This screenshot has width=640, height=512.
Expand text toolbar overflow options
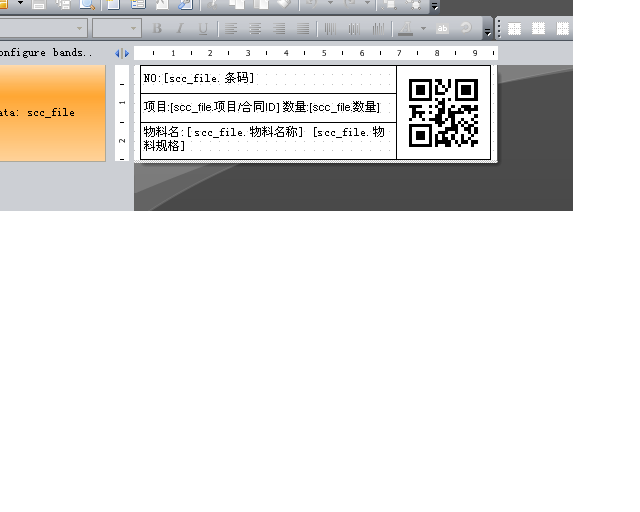pyautogui.click(x=487, y=31)
